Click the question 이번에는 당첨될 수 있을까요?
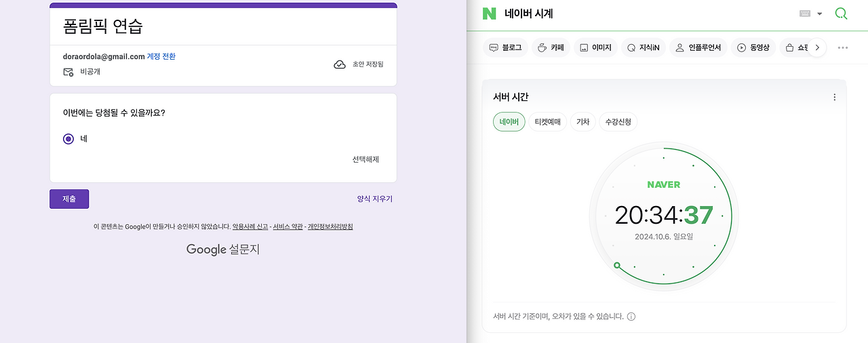The image size is (868, 343). point(114,113)
